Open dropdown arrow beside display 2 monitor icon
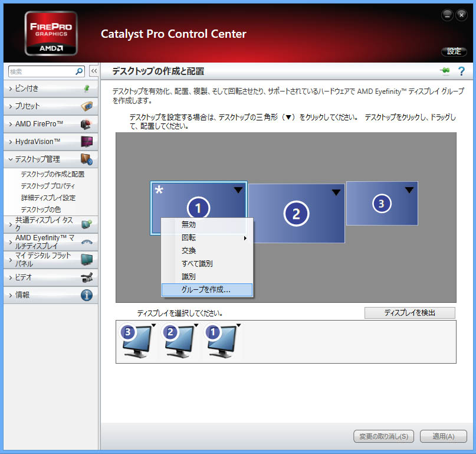 [x=196, y=325]
